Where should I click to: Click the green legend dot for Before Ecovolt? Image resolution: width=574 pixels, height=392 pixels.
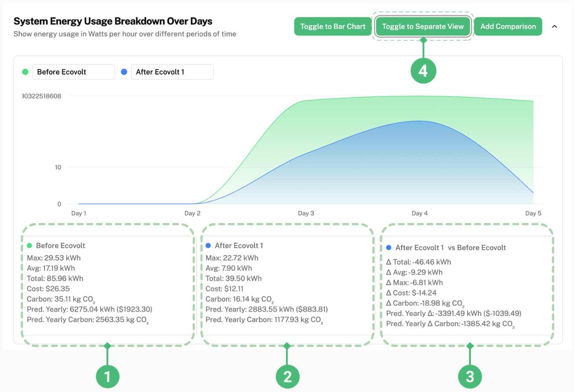[x=25, y=72]
